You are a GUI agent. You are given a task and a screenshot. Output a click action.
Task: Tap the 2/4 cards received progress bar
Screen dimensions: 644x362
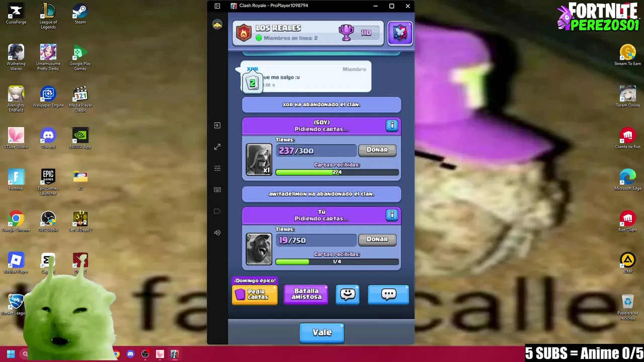tap(337, 172)
